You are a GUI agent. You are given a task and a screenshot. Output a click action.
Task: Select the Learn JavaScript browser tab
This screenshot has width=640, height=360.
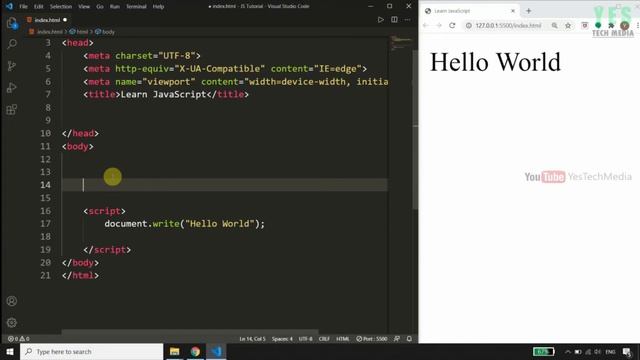coord(469,11)
